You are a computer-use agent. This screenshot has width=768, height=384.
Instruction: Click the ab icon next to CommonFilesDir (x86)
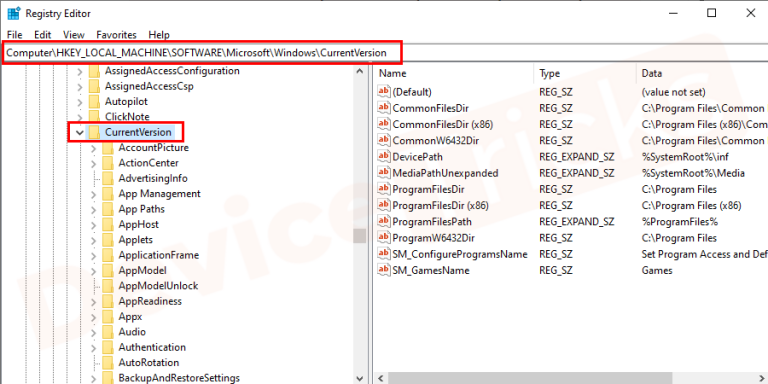coord(384,124)
